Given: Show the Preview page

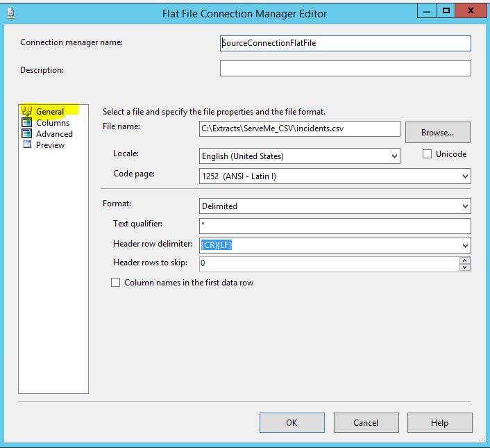Looking at the screenshot, I should (x=50, y=145).
